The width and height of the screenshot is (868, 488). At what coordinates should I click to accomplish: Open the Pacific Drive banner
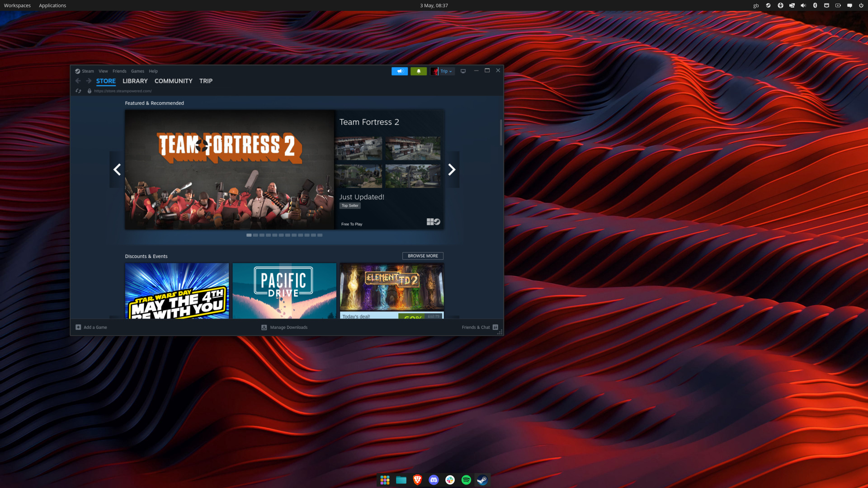tap(284, 291)
